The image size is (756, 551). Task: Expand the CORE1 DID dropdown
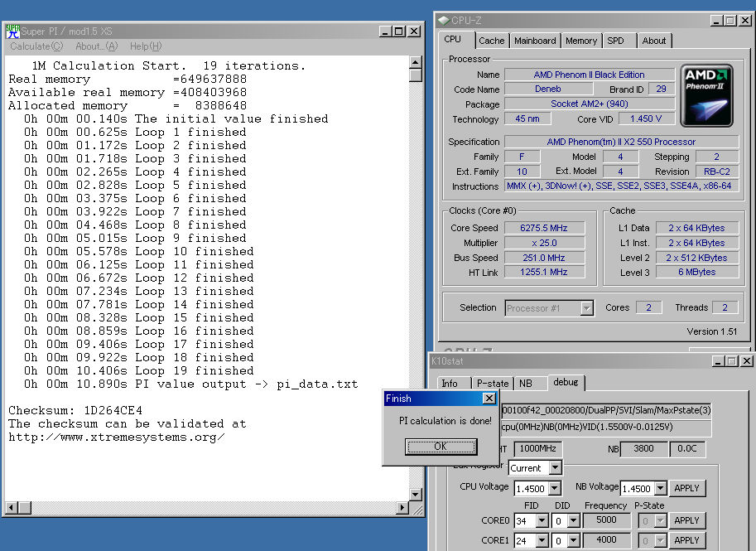pyautogui.click(x=573, y=540)
